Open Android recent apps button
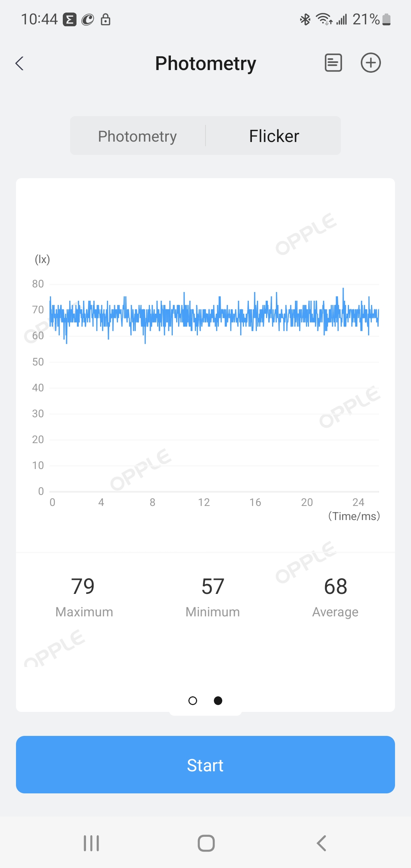 coord(91,843)
